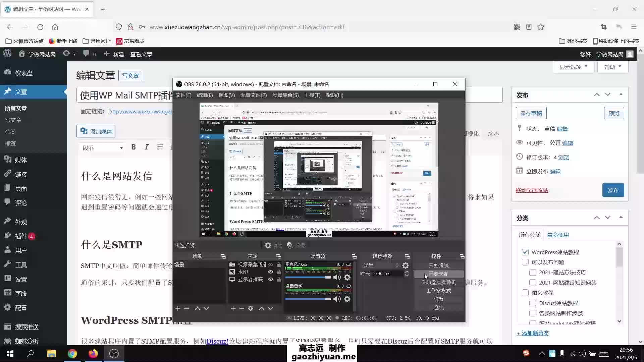
Task: Toggle visibility eye for 视频采集设备 source
Action: pyautogui.click(x=270, y=264)
